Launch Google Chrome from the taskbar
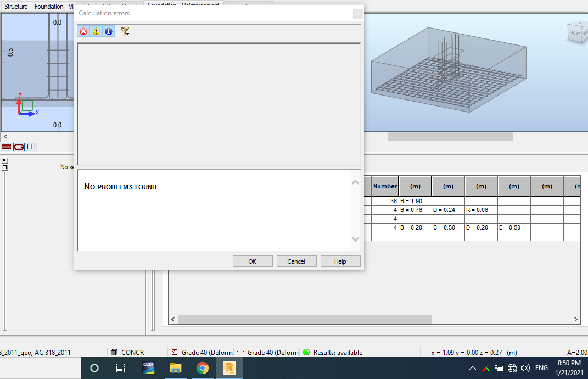 [202, 368]
